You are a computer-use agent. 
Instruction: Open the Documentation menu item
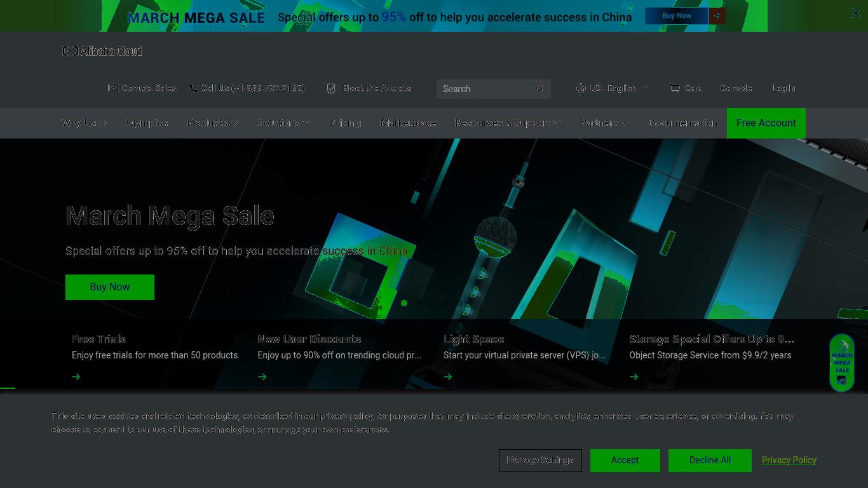pyautogui.click(x=683, y=123)
